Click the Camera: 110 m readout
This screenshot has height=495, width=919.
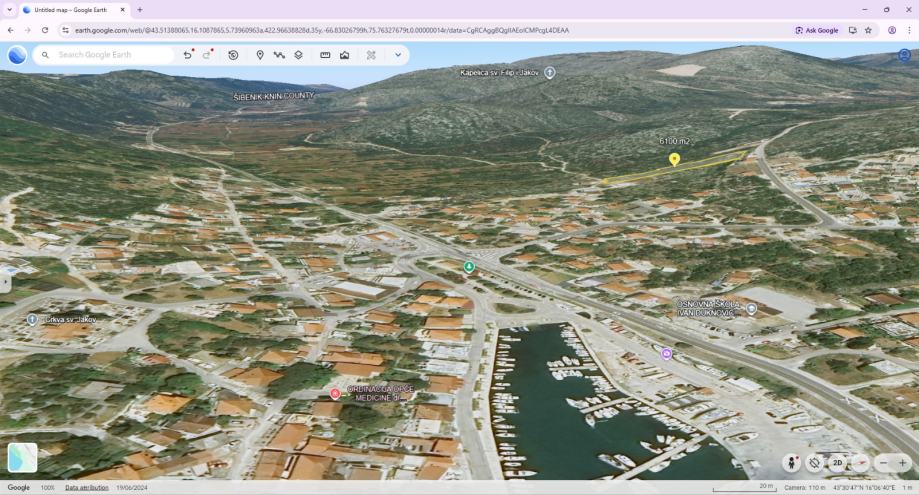(805, 487)
